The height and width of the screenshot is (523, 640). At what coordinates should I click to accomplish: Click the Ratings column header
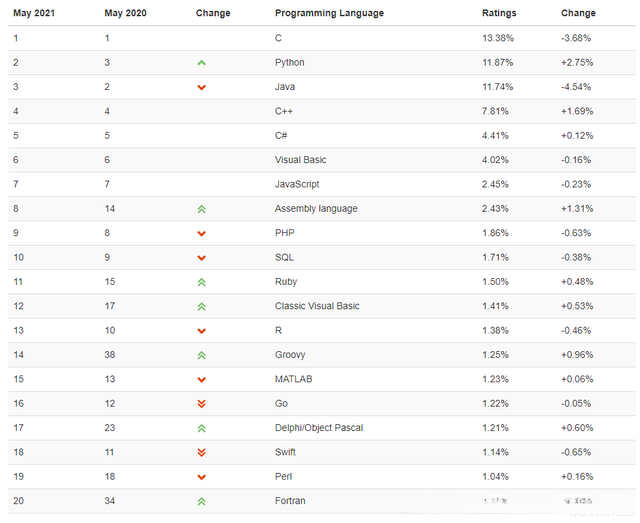(x=499, y=13)
